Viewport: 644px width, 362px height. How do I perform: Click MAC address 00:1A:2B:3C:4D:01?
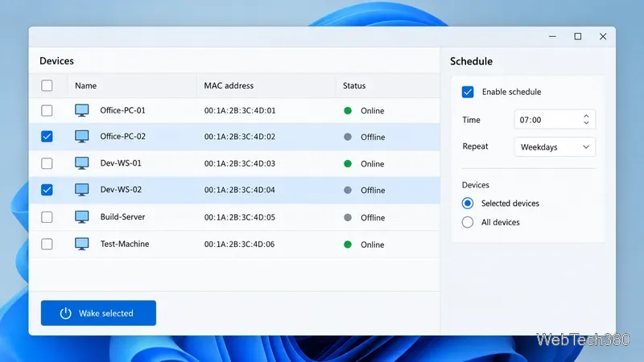click(x=240, y=110)
